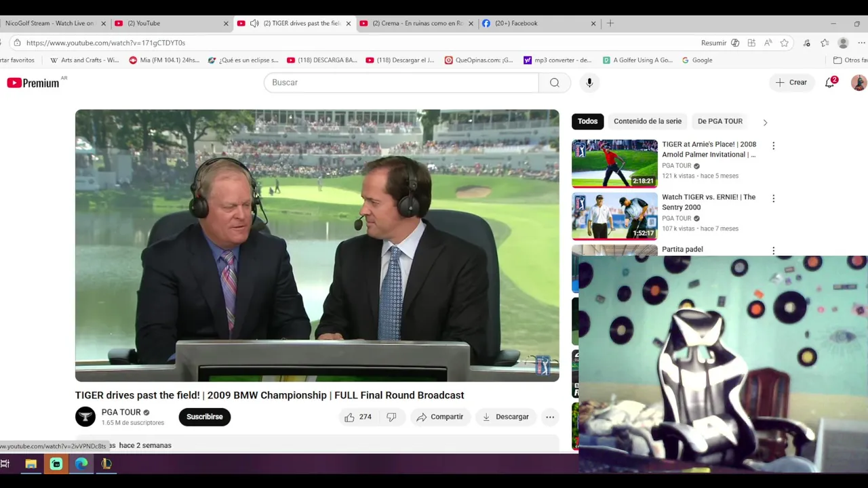Focus the Buscar search field
The width and height of the screenshot is (868, 488).
(401, 83)
